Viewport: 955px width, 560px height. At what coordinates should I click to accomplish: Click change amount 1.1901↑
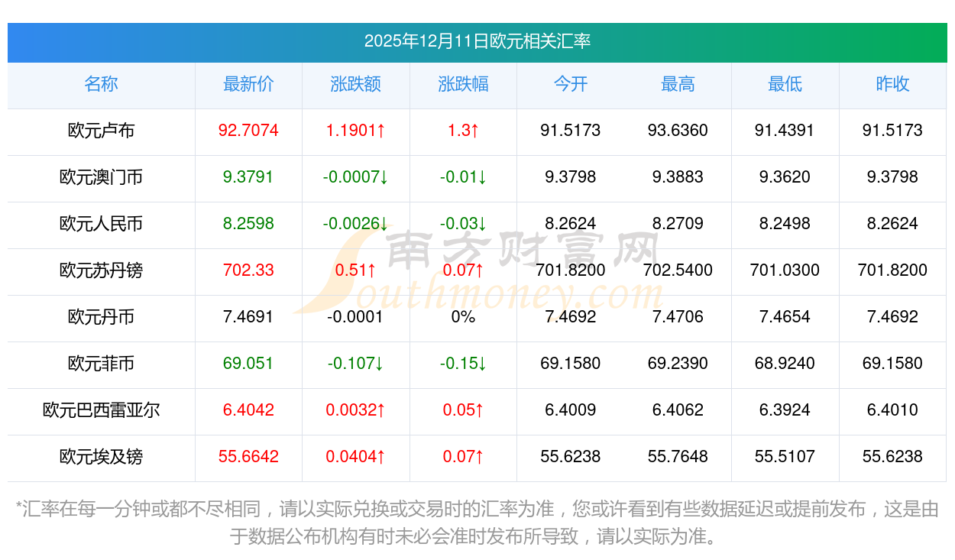click(356, 131)
